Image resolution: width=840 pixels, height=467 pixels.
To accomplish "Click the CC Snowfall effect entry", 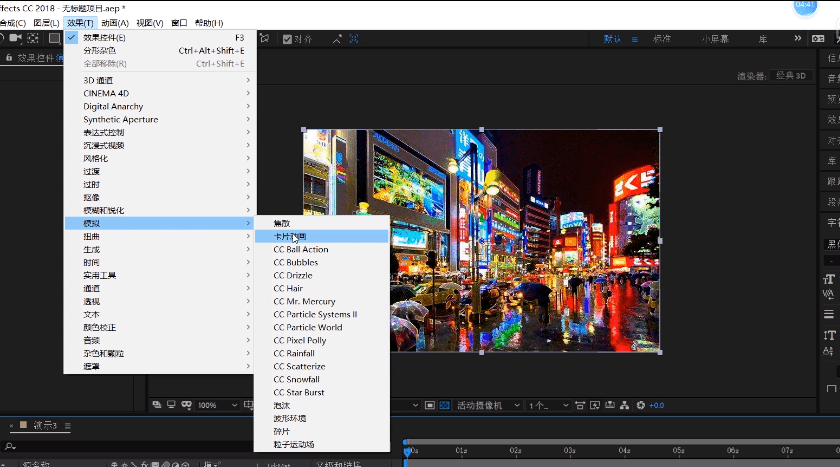I will pyautogui.click(x=296, y=379).
